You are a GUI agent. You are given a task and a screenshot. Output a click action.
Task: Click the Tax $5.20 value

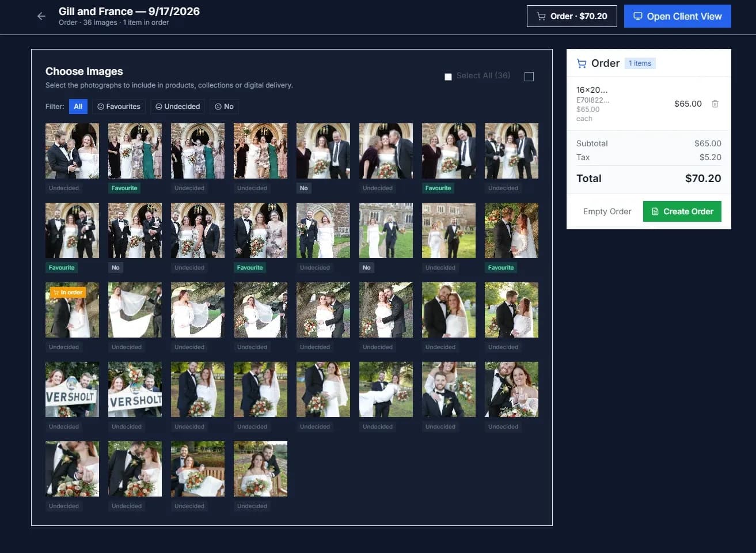click(711, 157)
